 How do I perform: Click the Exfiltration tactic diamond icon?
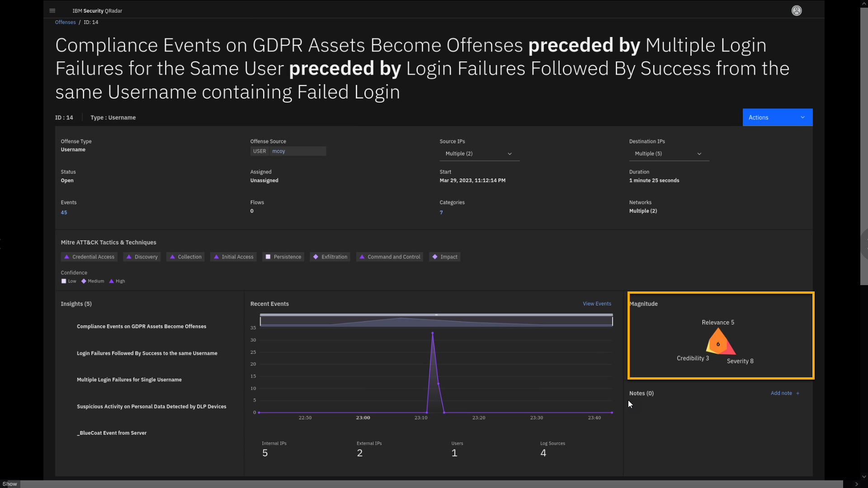click(316, 257)
